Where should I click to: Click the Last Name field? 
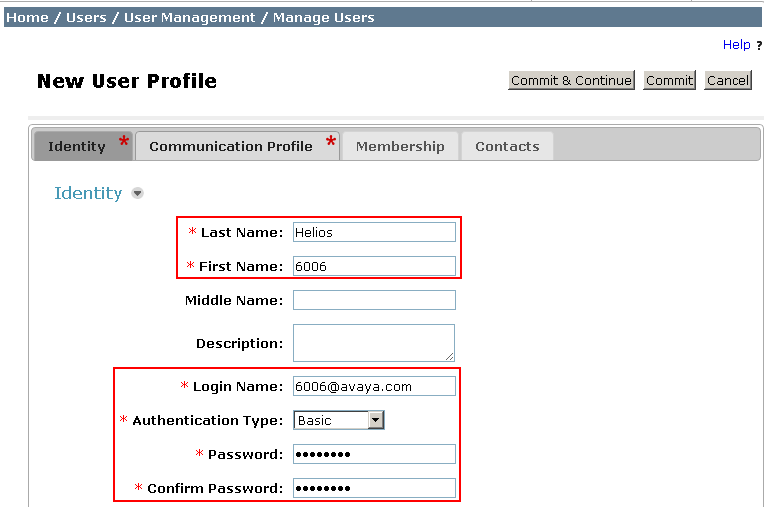pyautogui.click(x=374, y=232)
